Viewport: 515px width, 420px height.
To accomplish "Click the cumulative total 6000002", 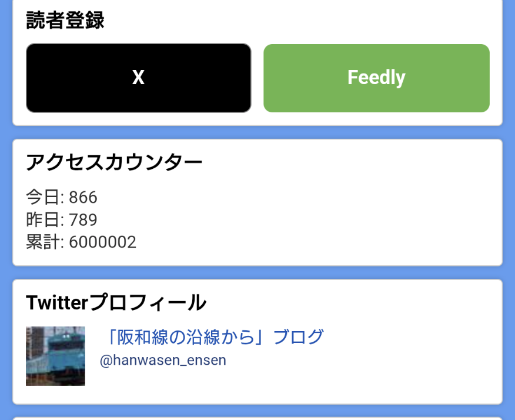I will click(102, 242).
